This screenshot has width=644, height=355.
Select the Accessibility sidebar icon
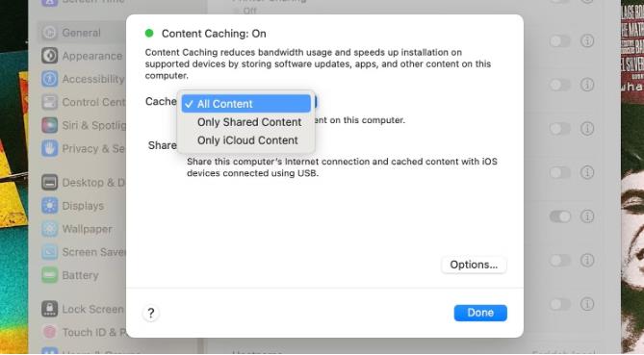[50, 78]
